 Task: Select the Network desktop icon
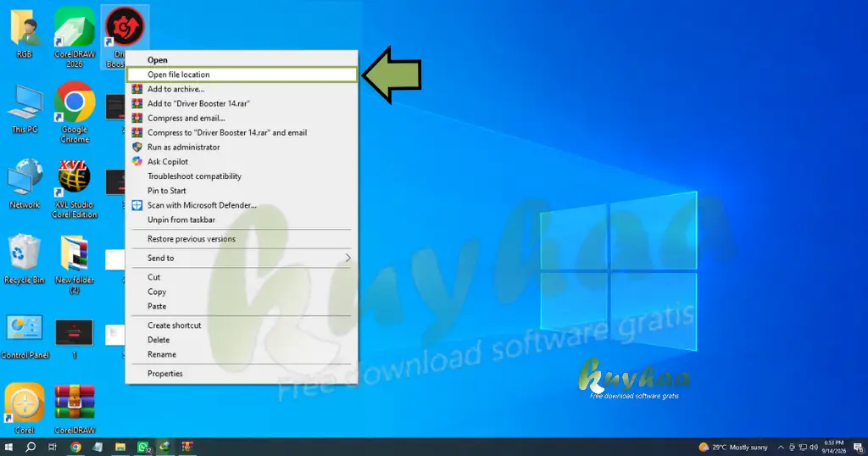coord(25,184)
